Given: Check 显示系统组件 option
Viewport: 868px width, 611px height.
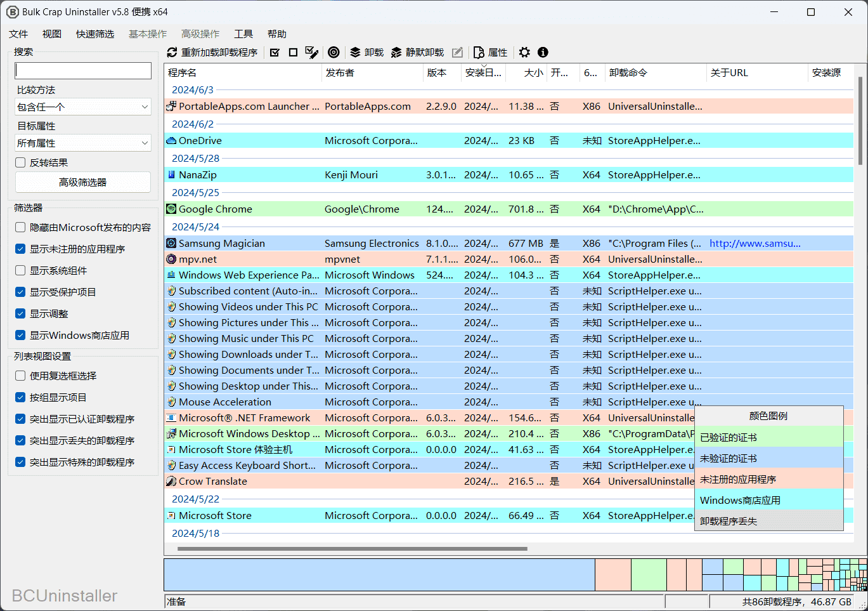Looking at the screenshot, I should point(20,270).
